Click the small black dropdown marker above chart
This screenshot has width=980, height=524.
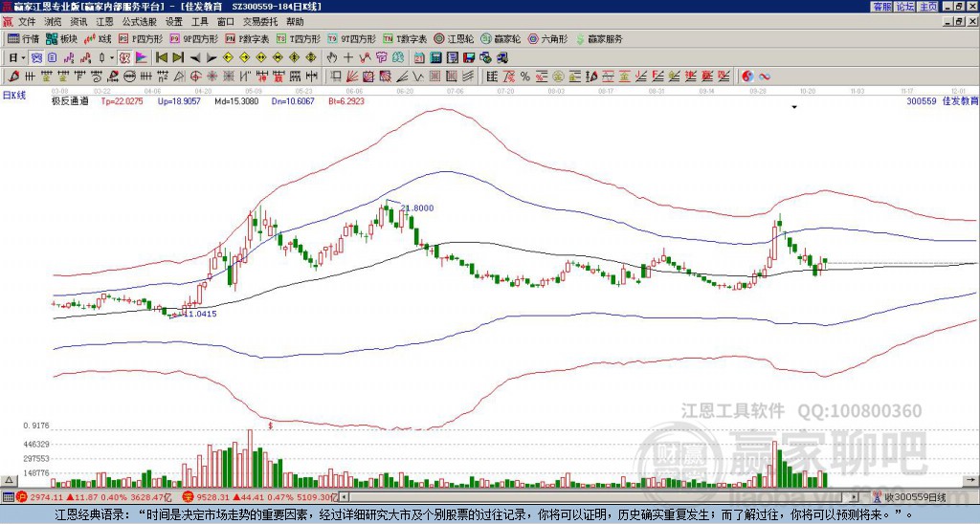794,107
